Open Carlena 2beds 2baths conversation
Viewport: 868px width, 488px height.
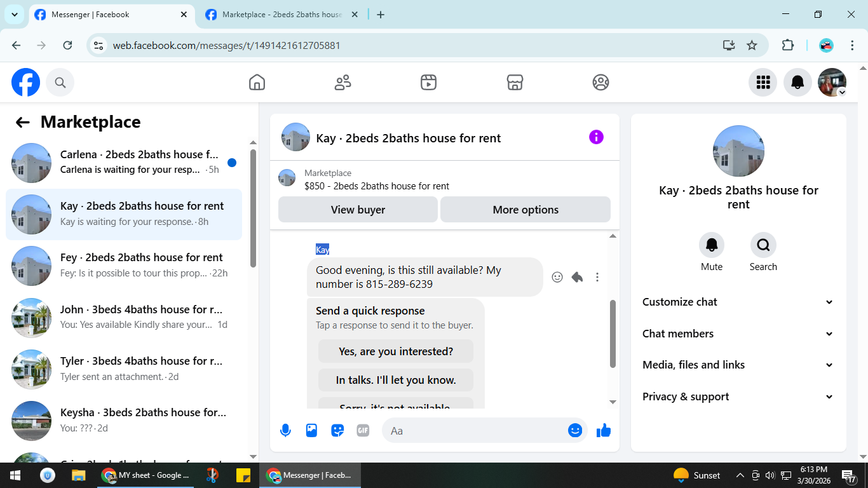tap(124, 163)
